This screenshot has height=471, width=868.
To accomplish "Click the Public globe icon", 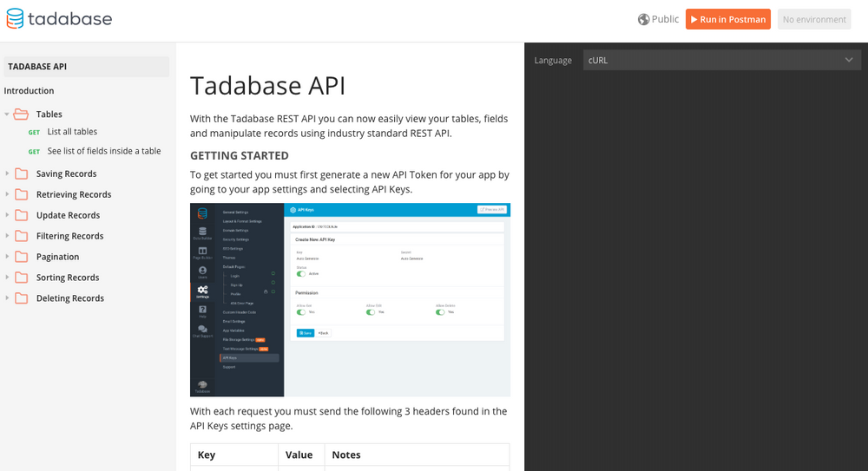I will tap(643, 19).
